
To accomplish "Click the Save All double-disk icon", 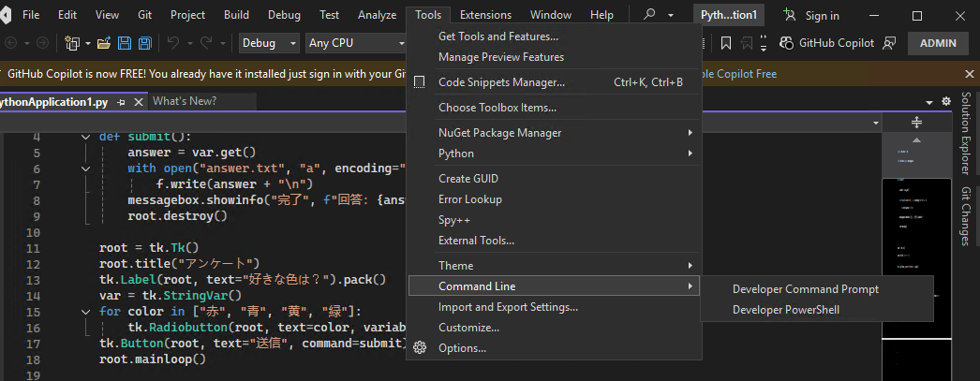I will 144,43.
